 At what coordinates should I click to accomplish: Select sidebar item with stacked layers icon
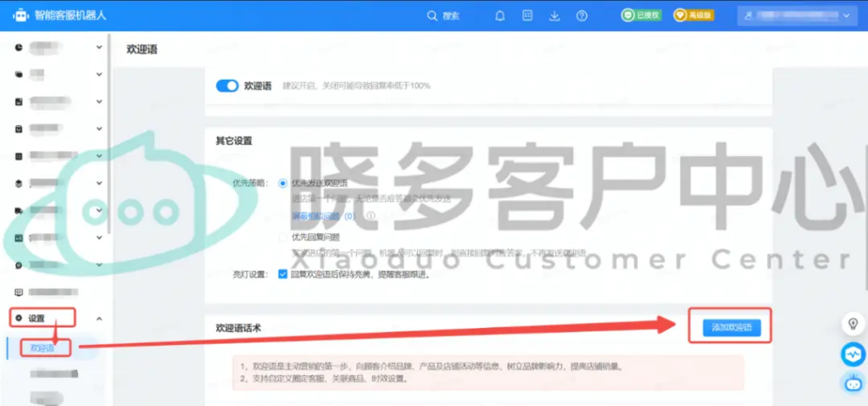point(19,184)
